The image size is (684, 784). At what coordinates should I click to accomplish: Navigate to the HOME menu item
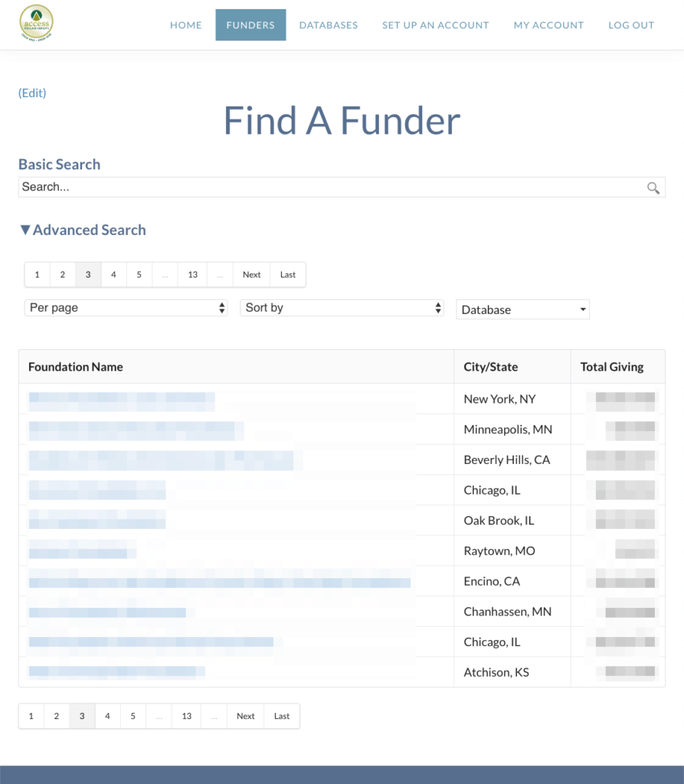click(x=185, y=24)
